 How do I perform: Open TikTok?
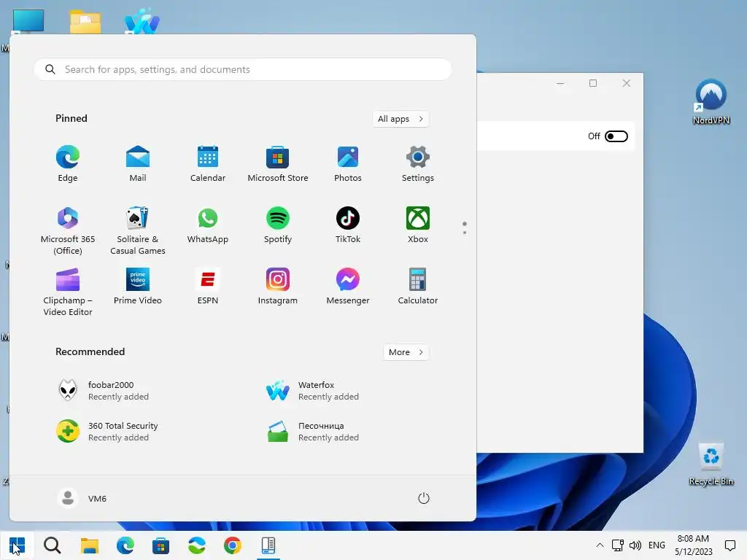tap(348, 226)
